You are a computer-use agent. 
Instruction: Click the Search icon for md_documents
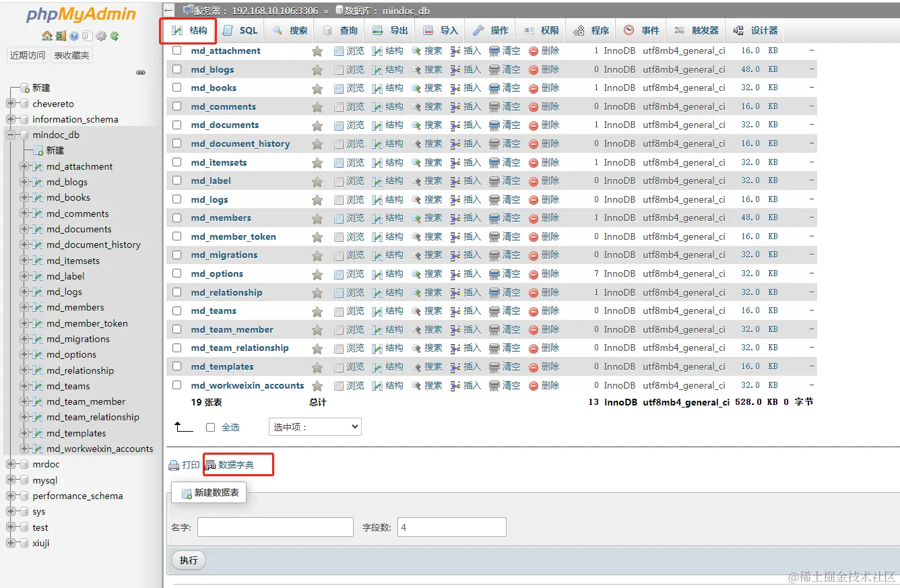(x=416, y=125)
